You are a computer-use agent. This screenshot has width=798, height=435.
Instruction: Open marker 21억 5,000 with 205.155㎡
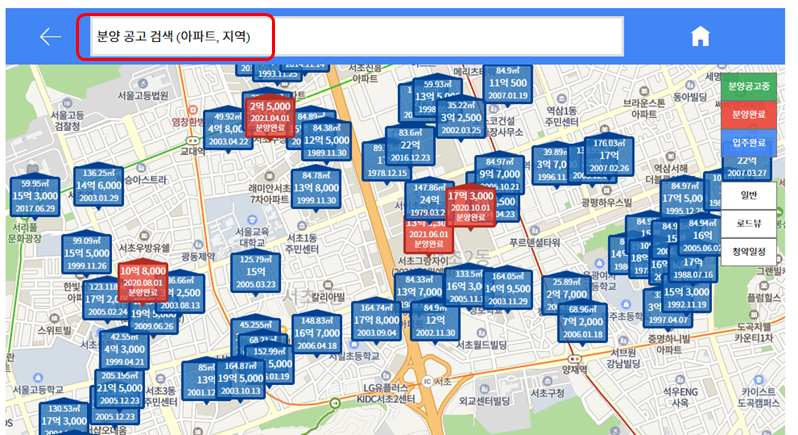coord(119,388)
